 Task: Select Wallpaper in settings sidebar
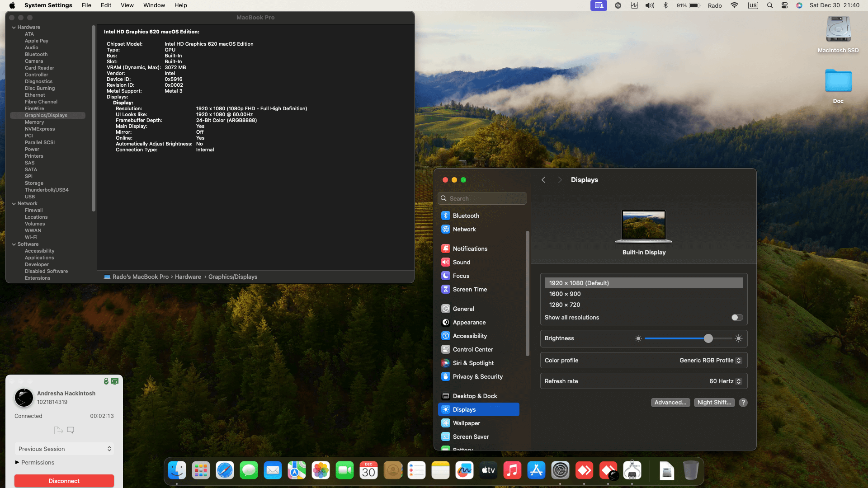(x=466, y=423)
